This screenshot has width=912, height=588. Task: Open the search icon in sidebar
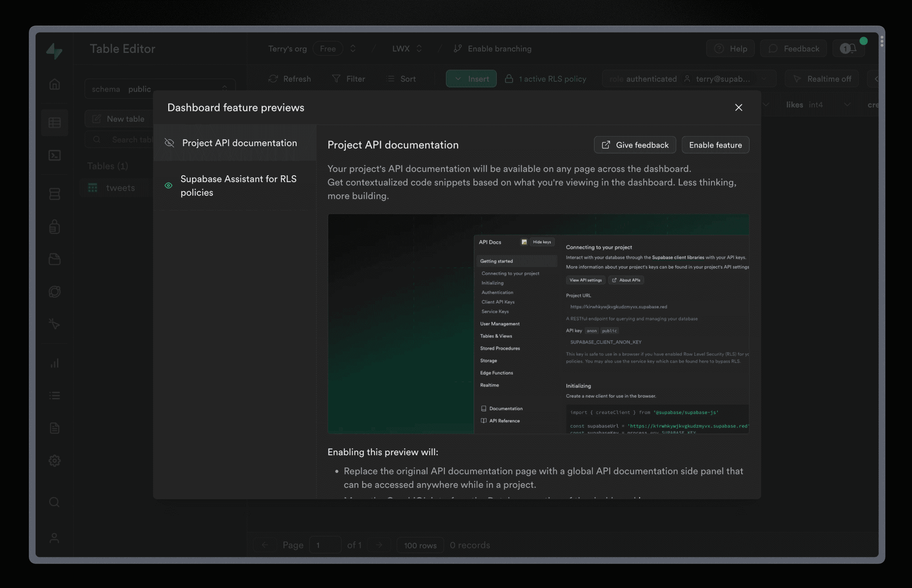(x=55, y=502)
